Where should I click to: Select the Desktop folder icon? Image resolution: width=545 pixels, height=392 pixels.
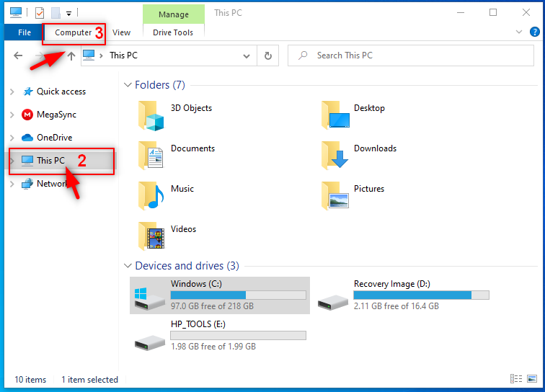click(335, 115)
